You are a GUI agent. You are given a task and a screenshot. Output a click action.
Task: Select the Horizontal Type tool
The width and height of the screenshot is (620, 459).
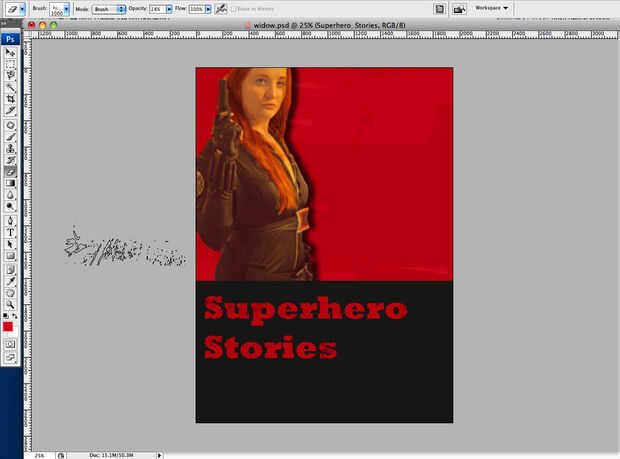pyautogui.click(x=10, y=232)
